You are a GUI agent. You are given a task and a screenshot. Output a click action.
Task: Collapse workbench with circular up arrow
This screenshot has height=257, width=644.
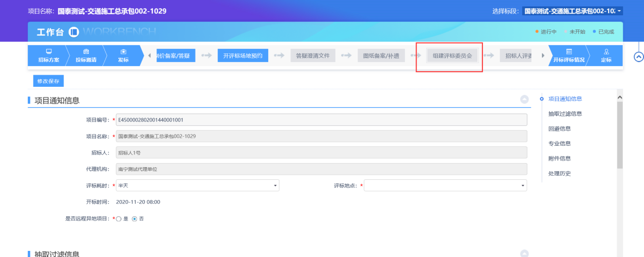tap(639, 57)
